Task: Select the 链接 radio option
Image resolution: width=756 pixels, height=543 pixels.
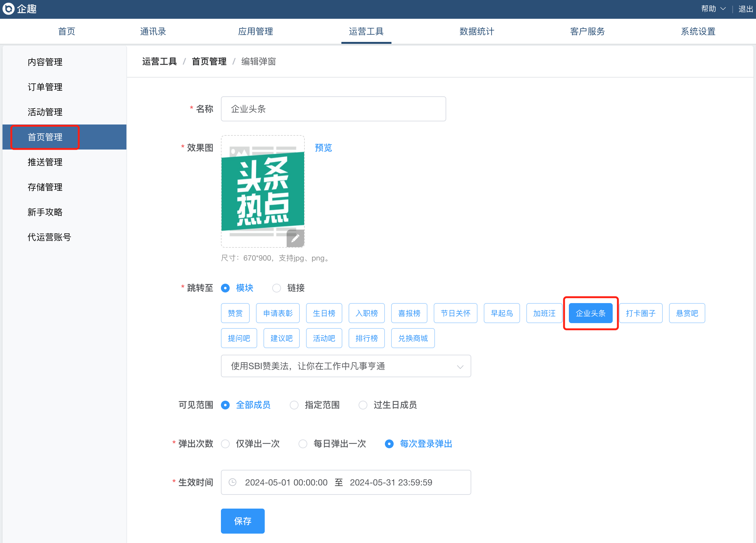Action: (x=276, y=288)
